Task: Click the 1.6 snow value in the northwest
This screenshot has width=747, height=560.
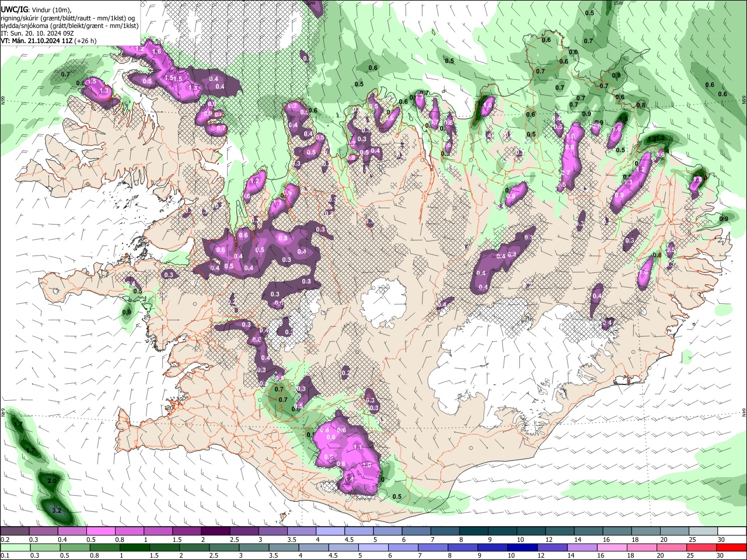Action: pos(156,51)
